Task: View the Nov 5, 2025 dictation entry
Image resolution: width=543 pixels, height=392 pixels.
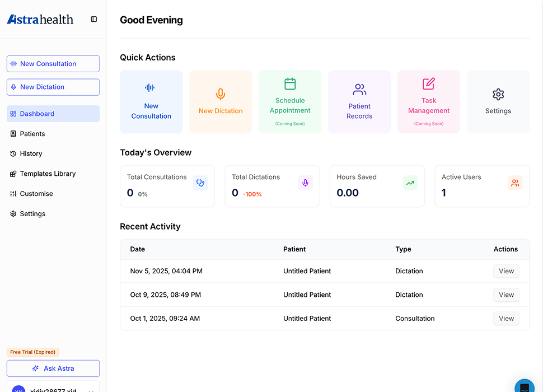Action: click(506, 271)
